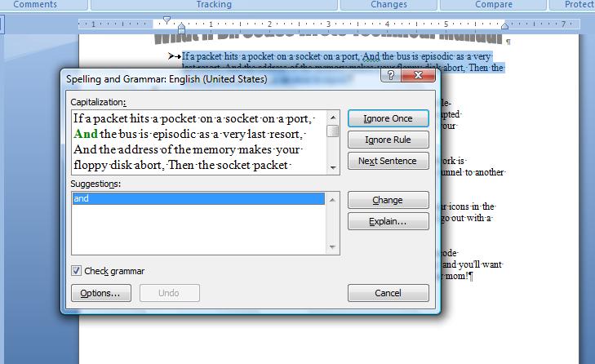Image resolution: width=595 pixels, height=364 pixels.
Task: Click the Capitalization box scrollbar thumb
Action: 333,131
